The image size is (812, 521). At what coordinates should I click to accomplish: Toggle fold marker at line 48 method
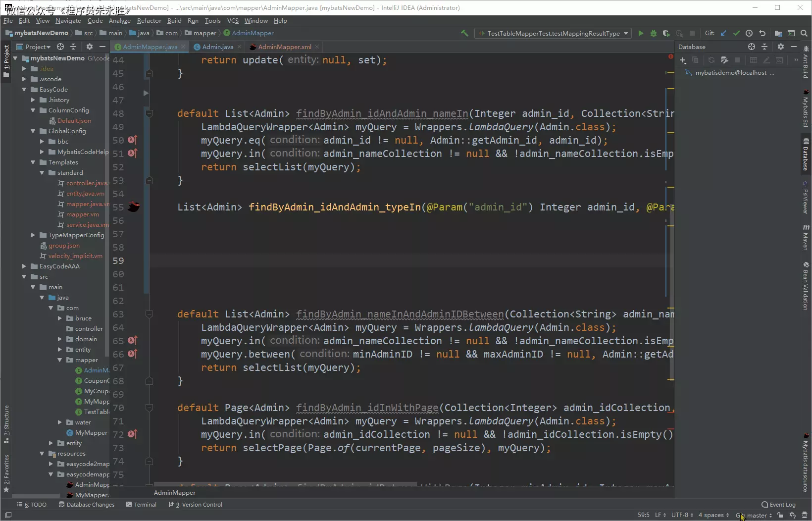pyautogui.click(x=149, y=113)
